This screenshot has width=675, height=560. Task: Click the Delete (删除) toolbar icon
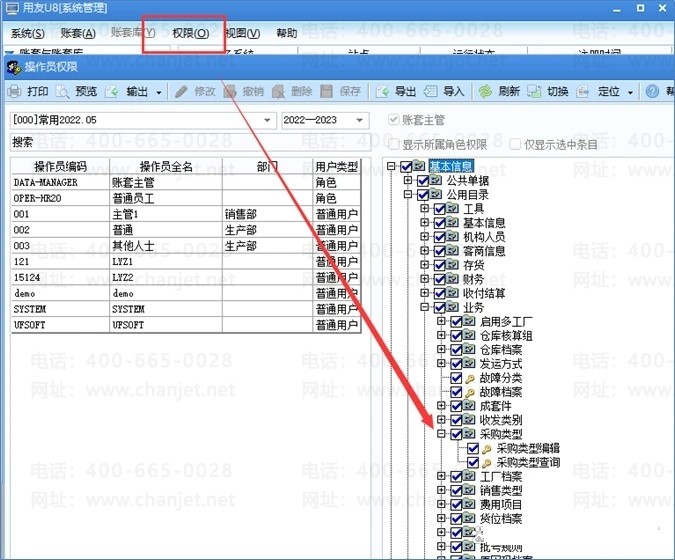(x=278, y=91)
